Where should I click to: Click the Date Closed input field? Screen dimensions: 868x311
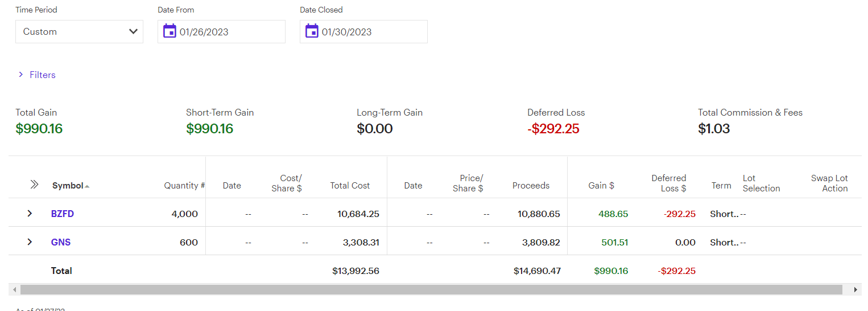pos(370,32)
